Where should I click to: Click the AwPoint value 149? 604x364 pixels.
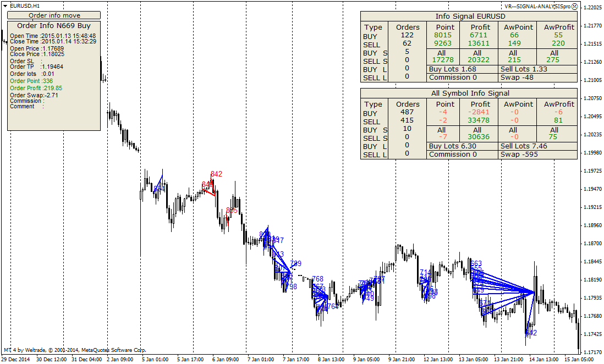(514, 43)
